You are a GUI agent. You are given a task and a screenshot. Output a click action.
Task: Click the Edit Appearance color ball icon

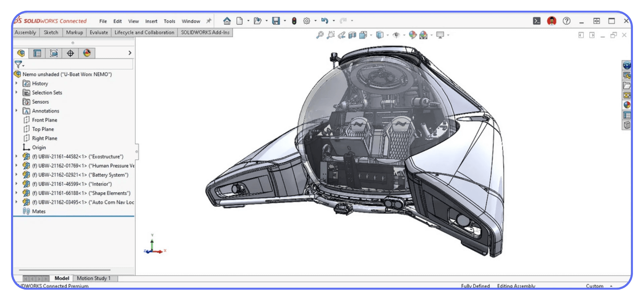click(x=413, y=35)
